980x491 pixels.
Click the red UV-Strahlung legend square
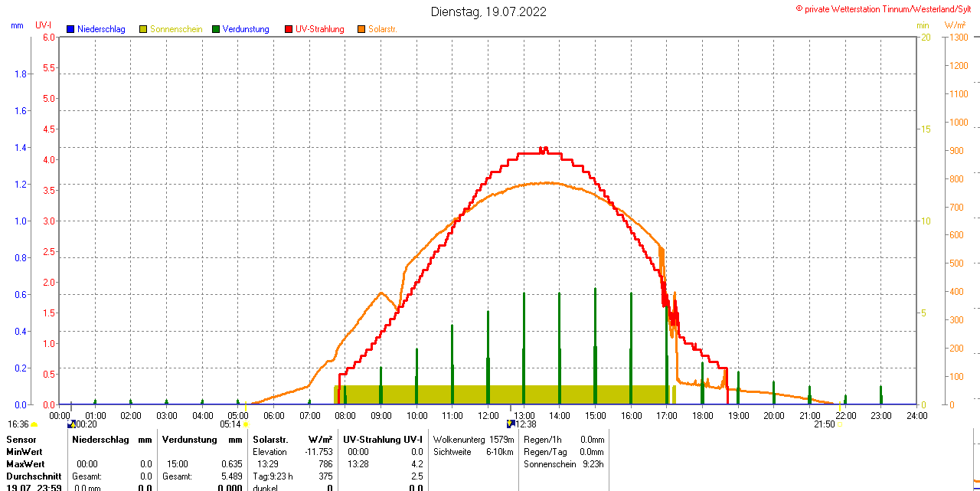(289, 29)
